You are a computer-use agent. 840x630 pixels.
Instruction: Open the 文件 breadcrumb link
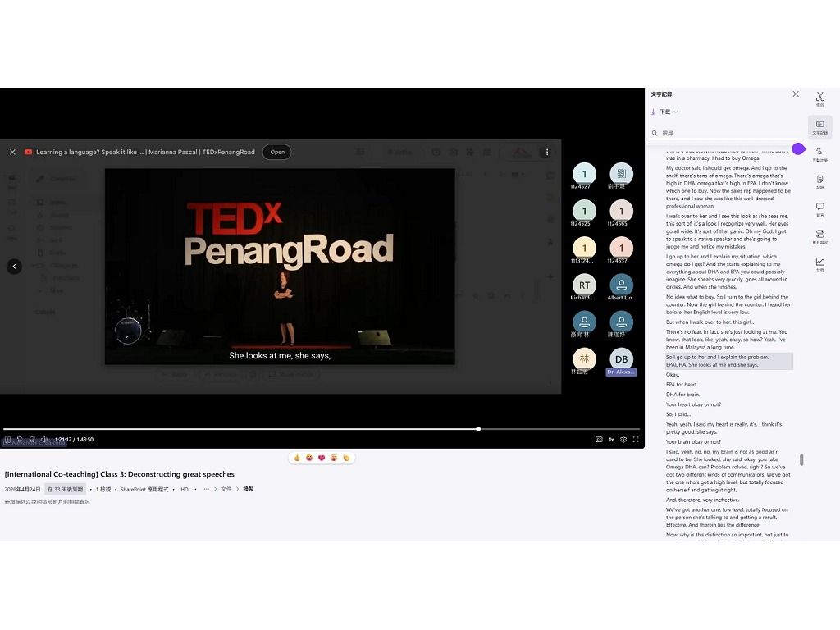(x=226, y=489)
